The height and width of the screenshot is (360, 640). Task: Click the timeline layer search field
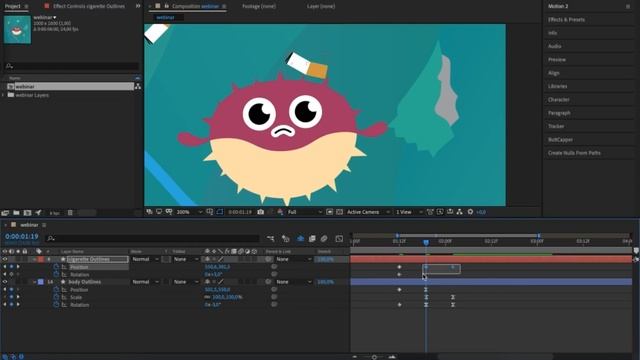click(153, 238)
